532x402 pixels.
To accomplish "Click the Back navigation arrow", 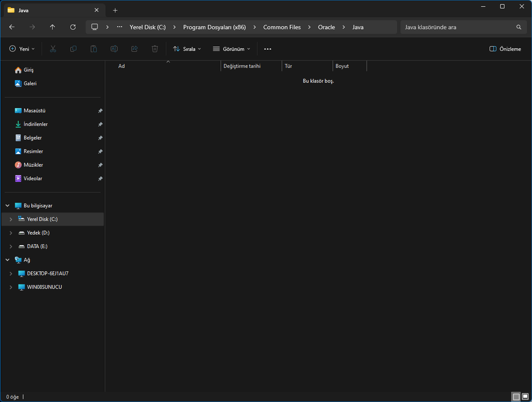I will [12, 27].
